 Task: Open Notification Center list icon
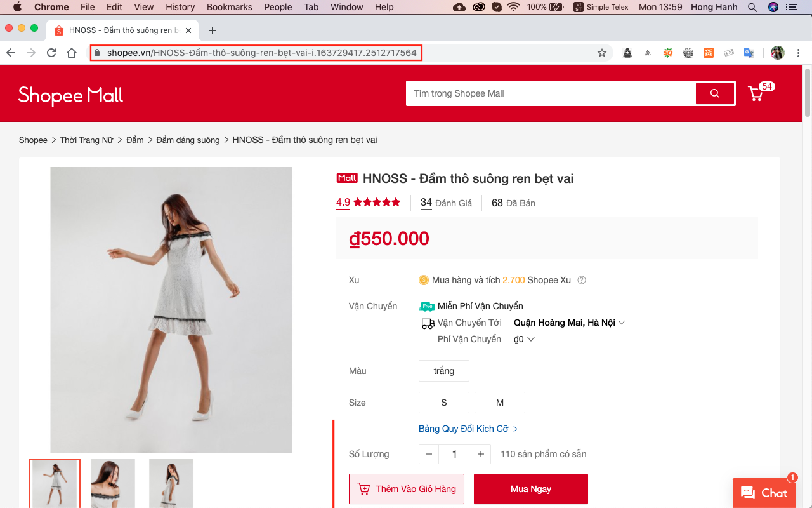tap(793, 7)
